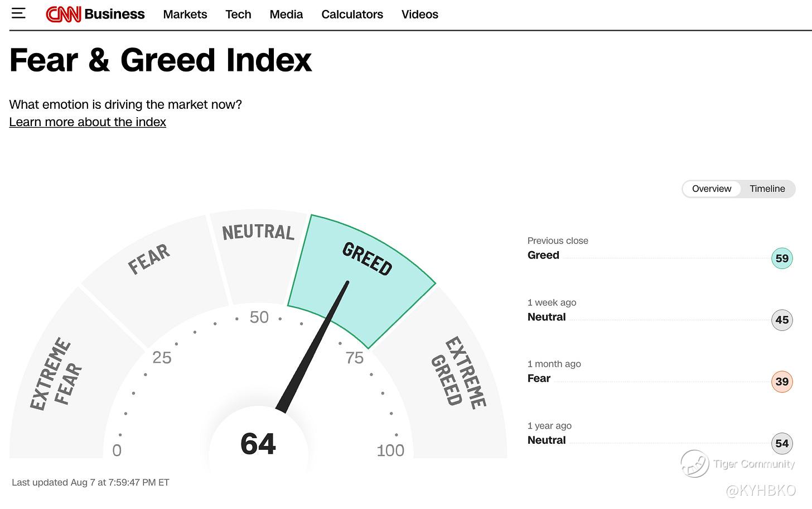Click Learn more about the index link
The image size is (812, 509).
pos(88,122)
